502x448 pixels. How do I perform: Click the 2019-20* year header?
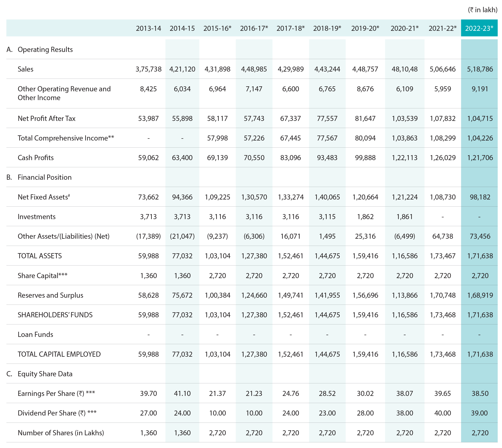tap(365, 28)
